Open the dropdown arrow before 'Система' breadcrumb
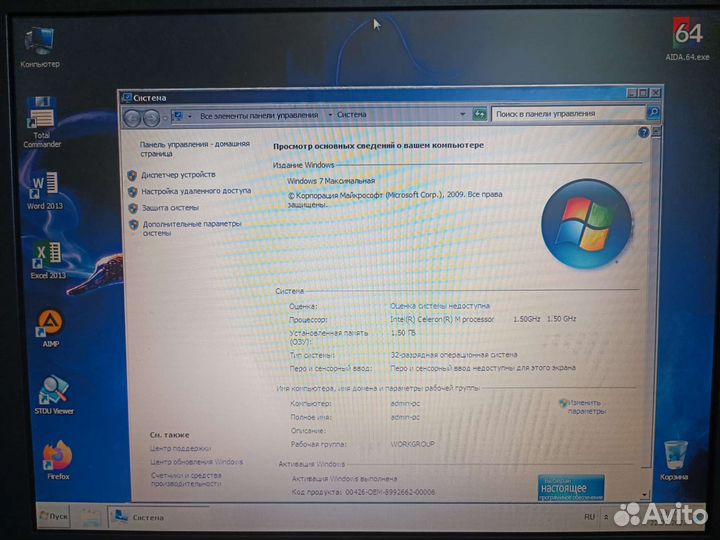The width and height of the screenshot is (720, 540). pos(329,115)
